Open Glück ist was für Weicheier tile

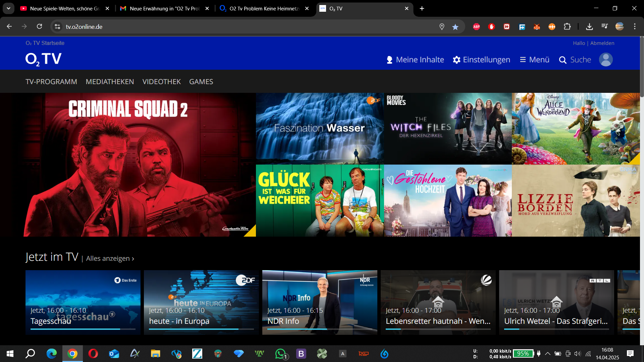(x=320, y=200)
